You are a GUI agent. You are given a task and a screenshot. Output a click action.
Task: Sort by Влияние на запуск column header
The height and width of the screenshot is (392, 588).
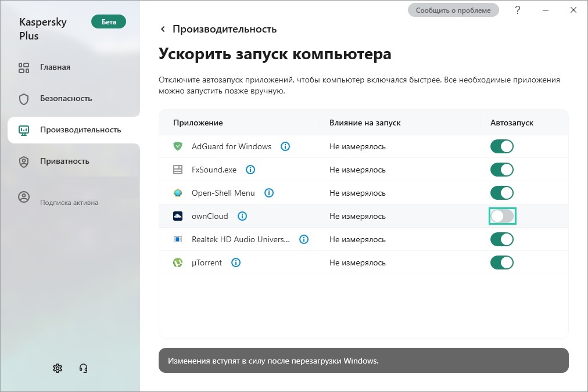tap(365, 123)
